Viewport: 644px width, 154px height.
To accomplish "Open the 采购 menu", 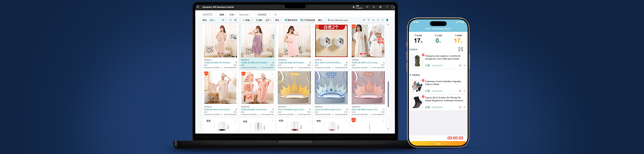I will coord(232,15).
